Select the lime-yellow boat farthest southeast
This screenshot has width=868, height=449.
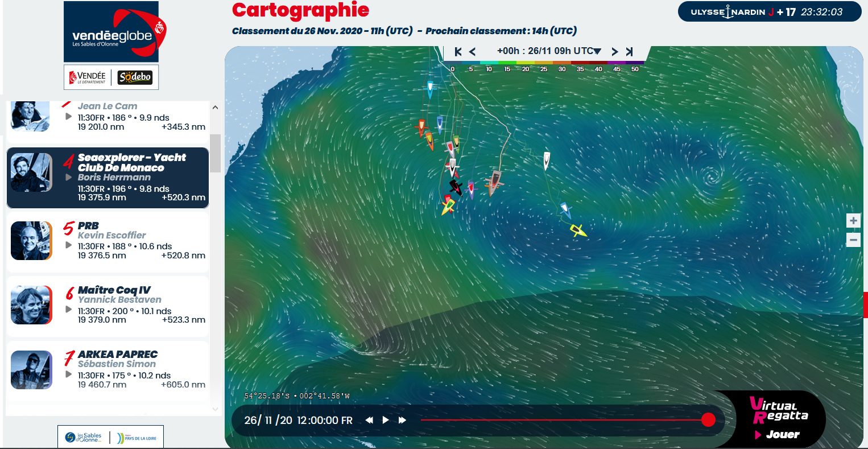pyautogui.click(x=578, y=230)
